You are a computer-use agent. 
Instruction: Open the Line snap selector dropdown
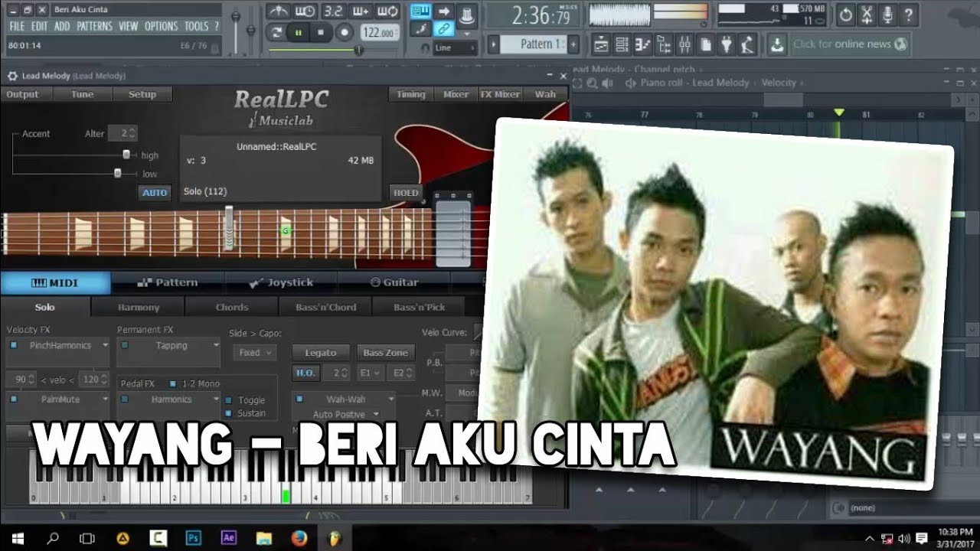[x=455, y=47]
